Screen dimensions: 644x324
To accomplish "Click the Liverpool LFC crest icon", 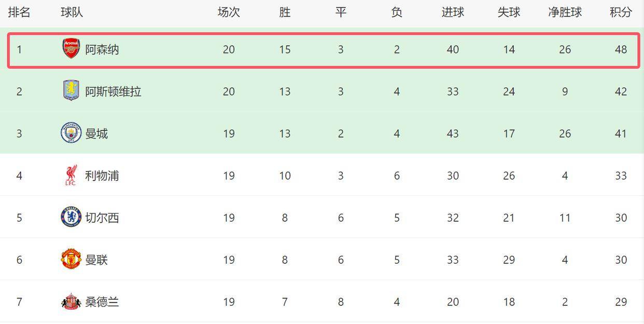I will (x=71, y=176).
